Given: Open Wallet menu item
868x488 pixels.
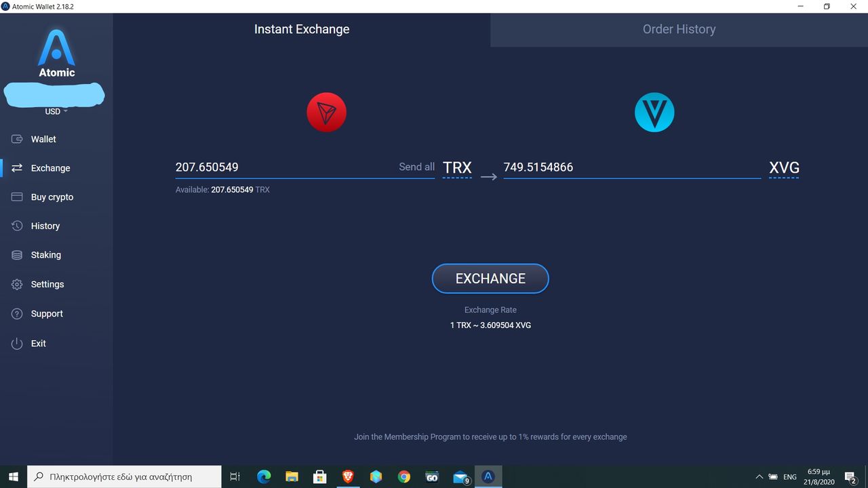Looking at the screenshot, I should point(43,139).
